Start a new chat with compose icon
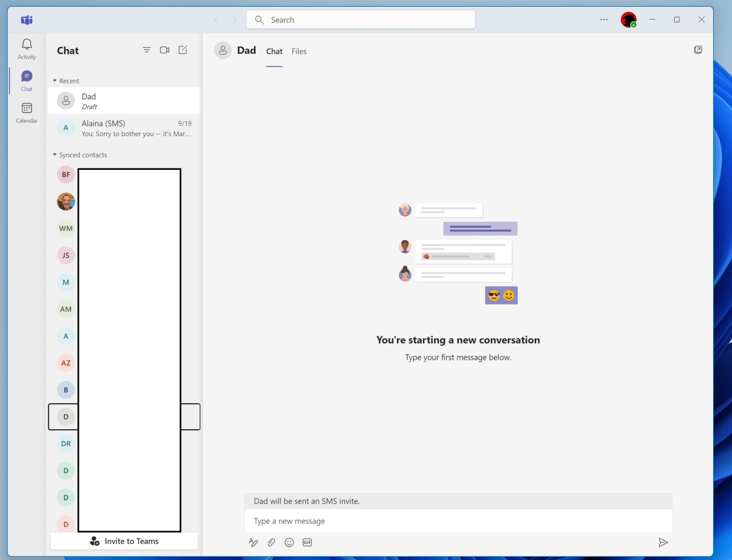 (x=183, y=50)
